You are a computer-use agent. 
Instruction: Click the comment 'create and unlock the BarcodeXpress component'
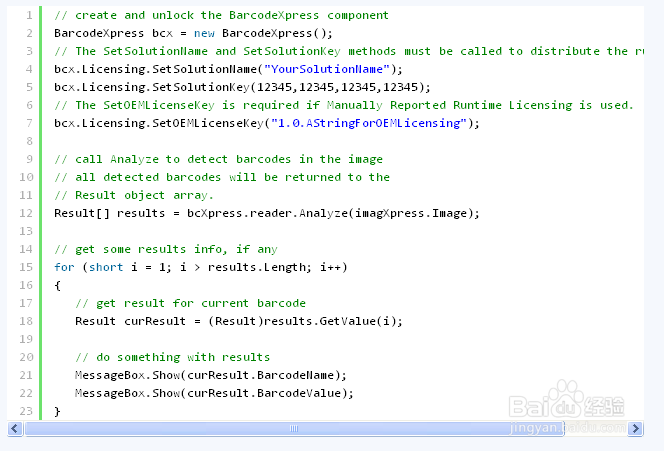[221, 16]
